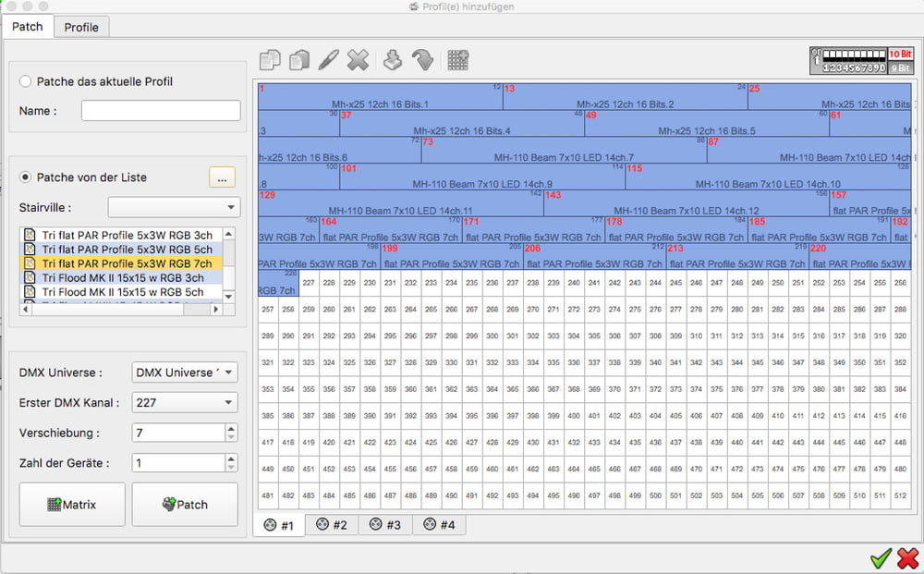Open universe tab #2
The image size is (924, 574).
coord(332,525)
